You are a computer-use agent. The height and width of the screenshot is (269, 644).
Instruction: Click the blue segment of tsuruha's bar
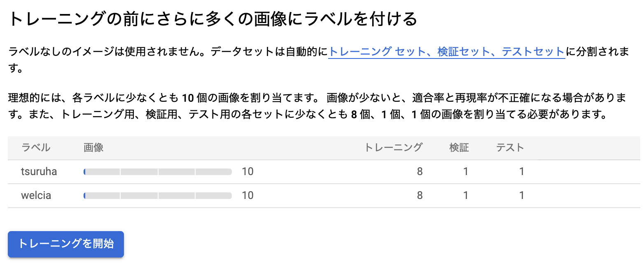pos(85,171)
